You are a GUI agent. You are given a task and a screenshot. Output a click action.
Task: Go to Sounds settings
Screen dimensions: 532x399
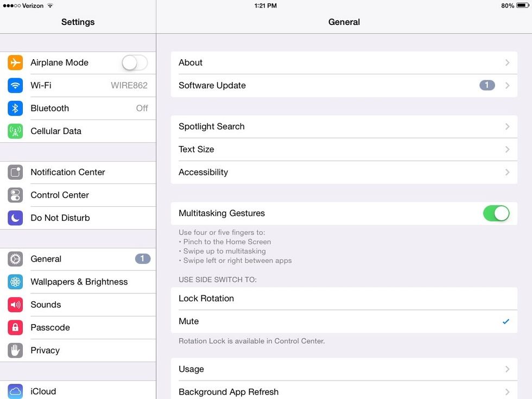tap(78, 305)
